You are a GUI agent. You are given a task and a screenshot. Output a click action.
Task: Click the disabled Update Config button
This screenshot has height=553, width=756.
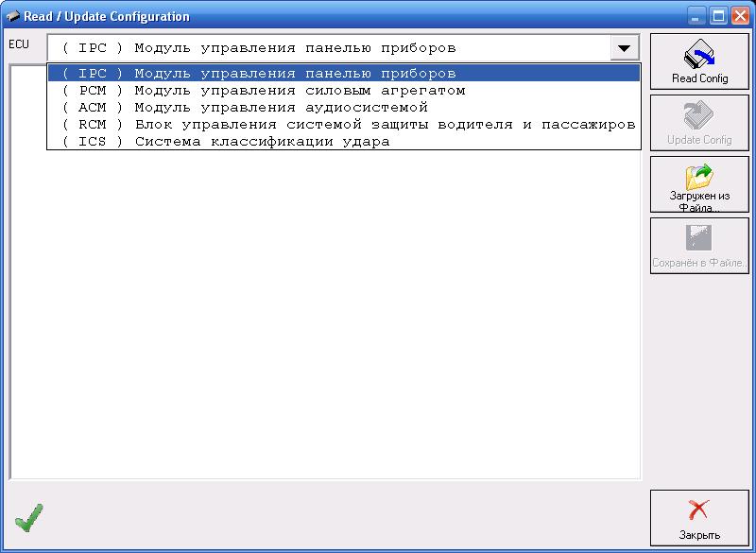coord(699,123)
